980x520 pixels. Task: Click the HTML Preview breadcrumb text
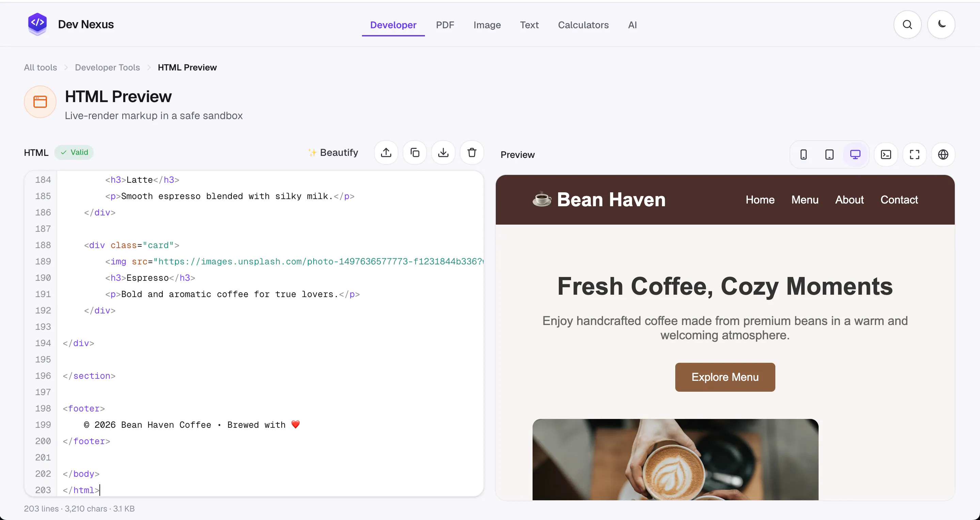click(x=187, y=67)
